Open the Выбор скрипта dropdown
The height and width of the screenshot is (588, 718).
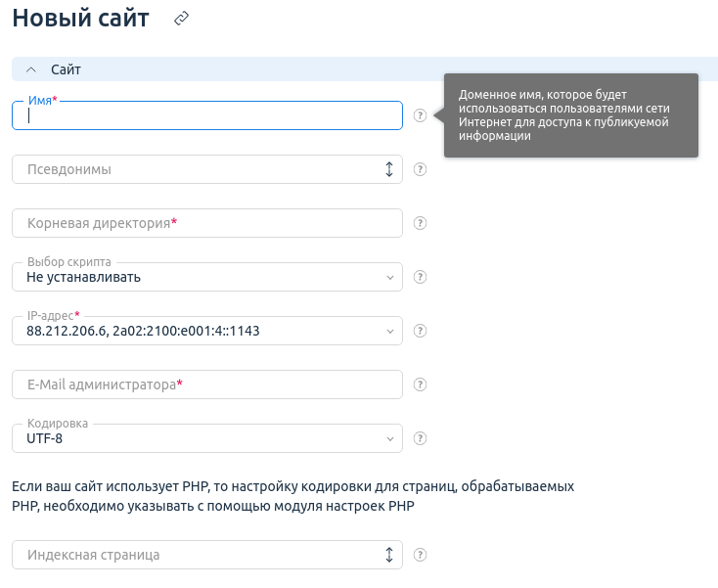click(x=207, y=277)
